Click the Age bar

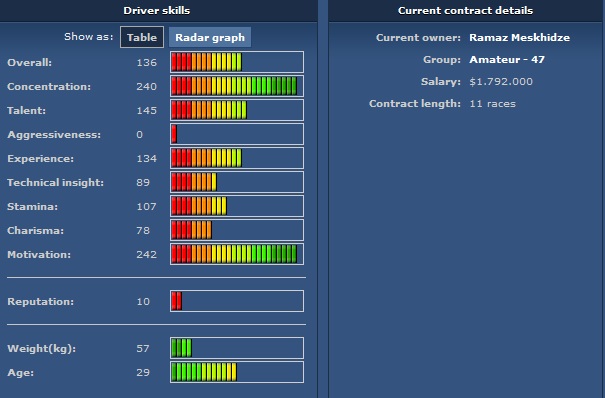(x=237, y=372)
